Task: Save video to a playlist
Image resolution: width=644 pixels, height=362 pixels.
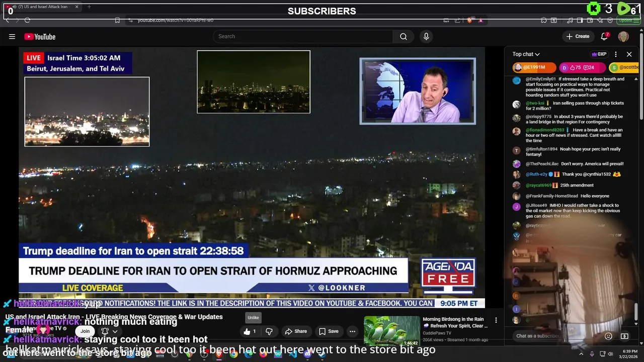Action: click(328, 331)
